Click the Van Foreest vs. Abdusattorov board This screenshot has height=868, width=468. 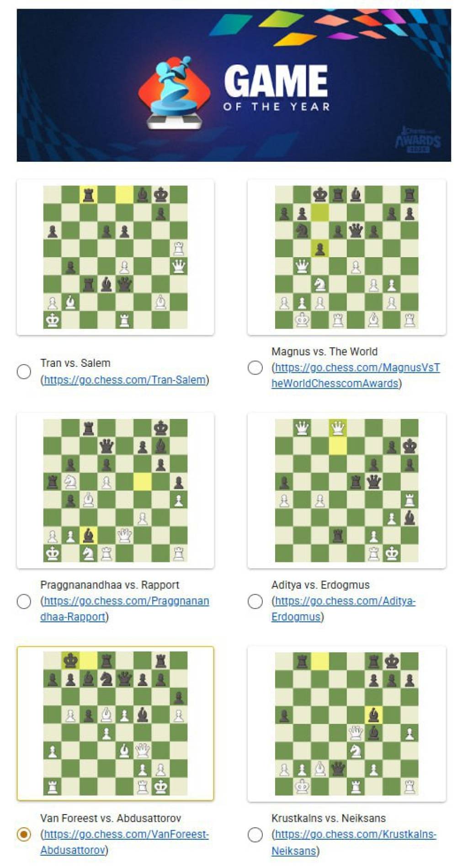pos(115,723)
